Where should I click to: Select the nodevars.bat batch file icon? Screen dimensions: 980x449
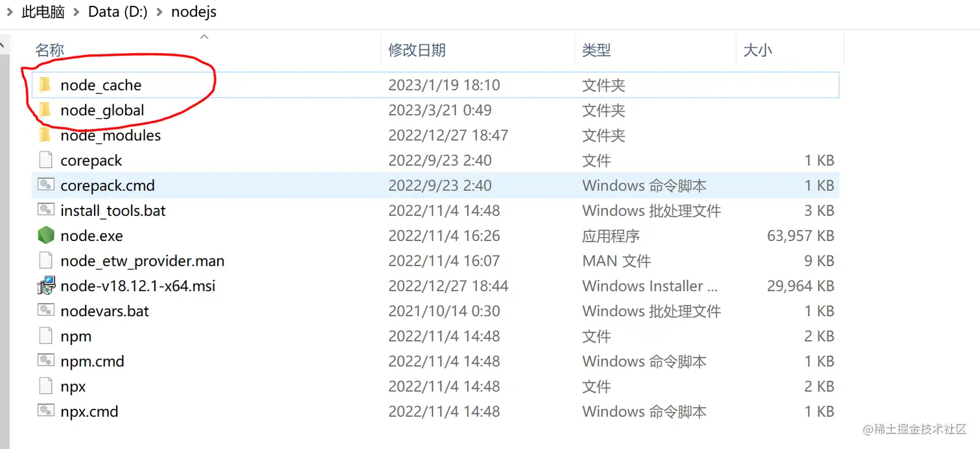coord(45,310)
